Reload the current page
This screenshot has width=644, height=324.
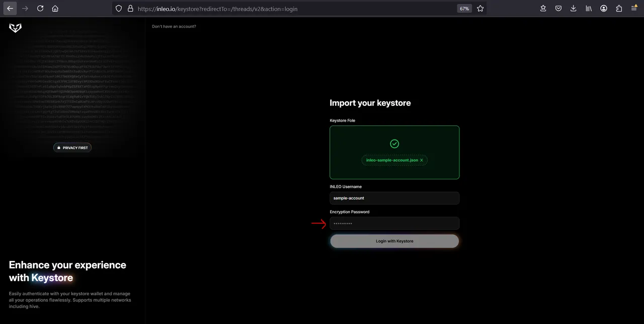tap(40, 9)
